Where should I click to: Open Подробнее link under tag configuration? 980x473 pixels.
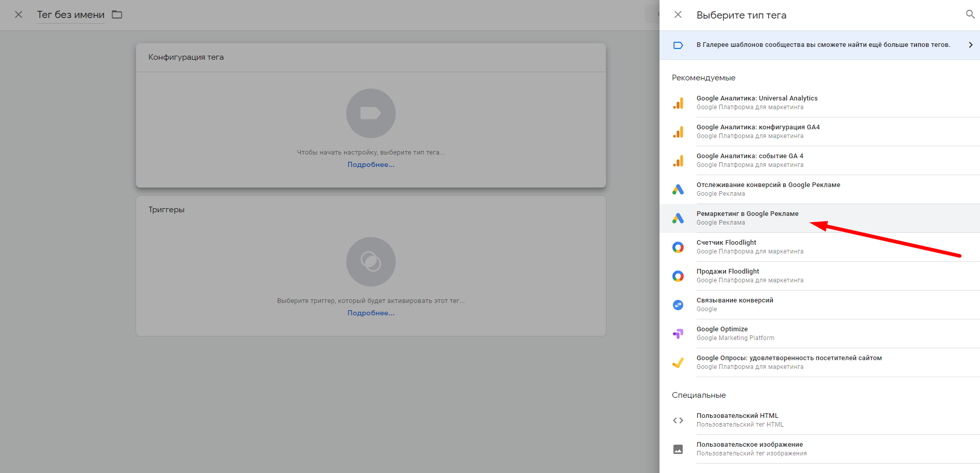(x=370, y=165)
